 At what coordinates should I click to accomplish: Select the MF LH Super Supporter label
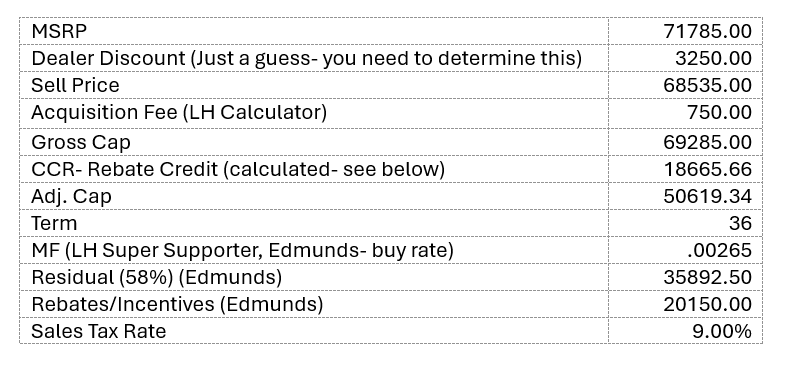click(242, 250)
